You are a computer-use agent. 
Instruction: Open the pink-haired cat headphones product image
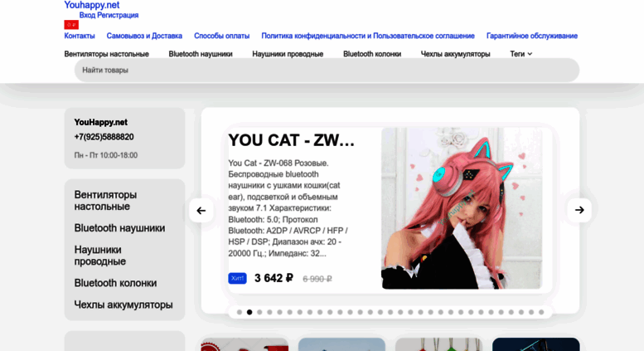(x=462, y=208)
